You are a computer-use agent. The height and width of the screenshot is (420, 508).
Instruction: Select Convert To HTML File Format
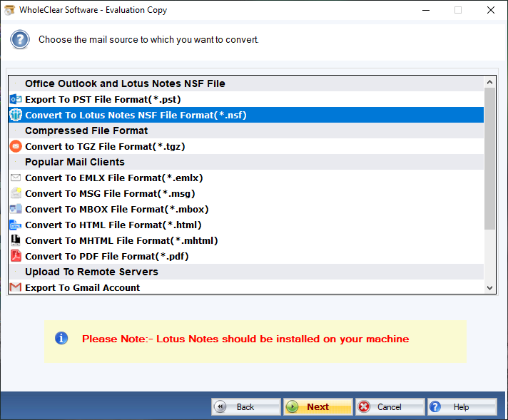[x=246, y=225]
